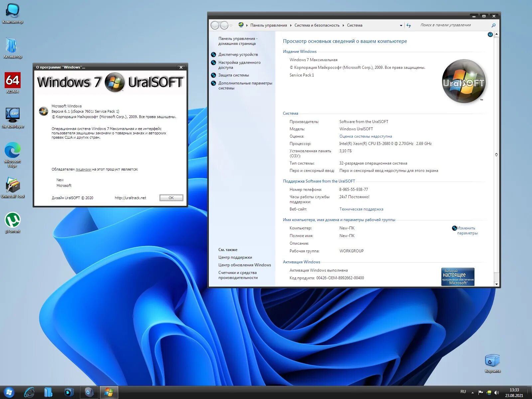Viewport: 532px width, 399px height.
Task: Open the лицензии link in About dialog
Action: point(83,169)
